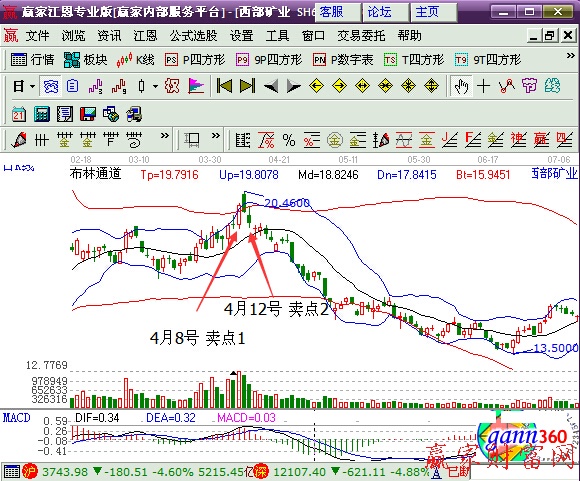Click the 沪 index indicator in status bar
The width and height of the screenshot is (580, 481).
click(x=30, y=472)
